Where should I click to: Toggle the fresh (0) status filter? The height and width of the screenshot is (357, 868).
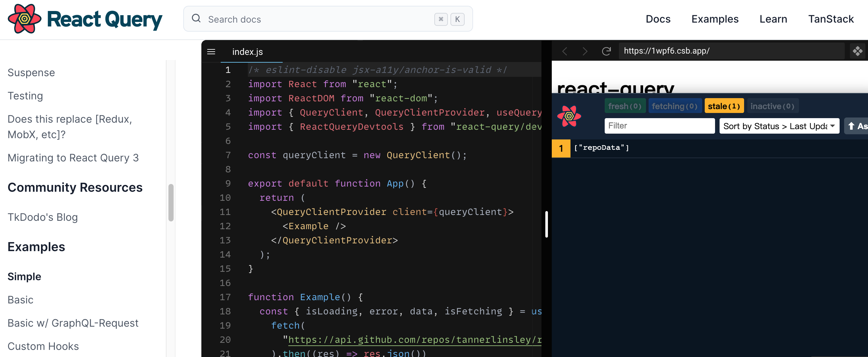[x=625, y=106]
